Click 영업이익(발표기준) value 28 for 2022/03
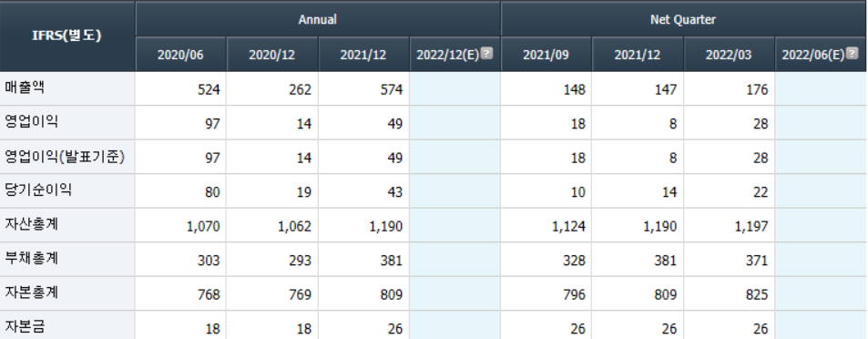The image size is (868, 339). click(x=761, y=158)
